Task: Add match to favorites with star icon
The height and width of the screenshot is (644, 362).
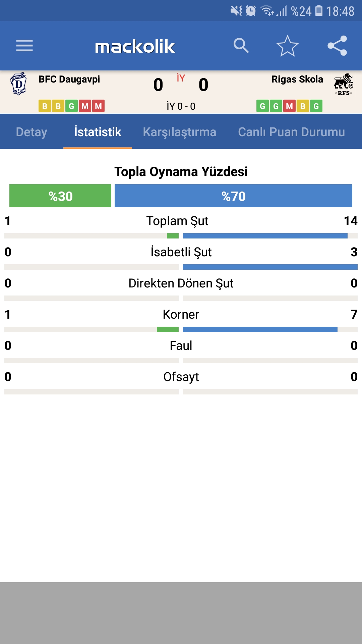Action: tap(288, 46)
